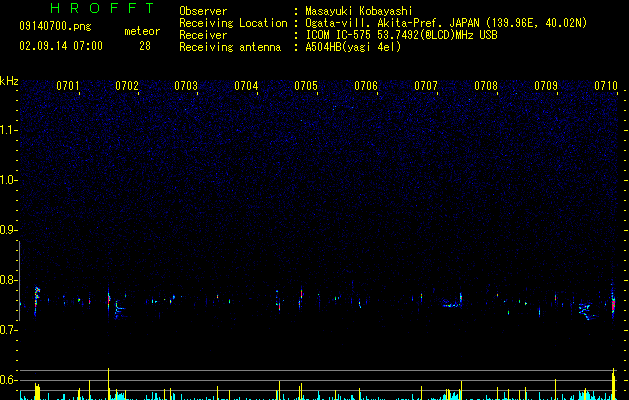The width and height of the screenshot is (629, 400).
Task: Click time marker 0709
Action: point(546,86)
